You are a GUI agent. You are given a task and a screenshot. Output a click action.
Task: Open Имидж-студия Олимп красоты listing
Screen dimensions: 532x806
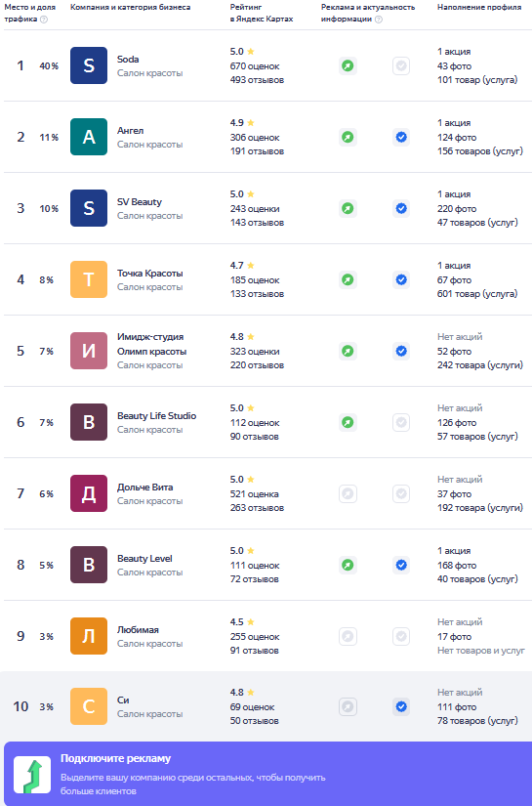click(x=151, y=344)
